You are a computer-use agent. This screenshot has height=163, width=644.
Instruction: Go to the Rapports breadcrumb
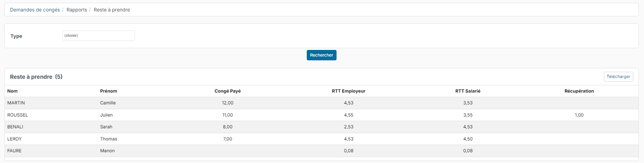(77, 10)
